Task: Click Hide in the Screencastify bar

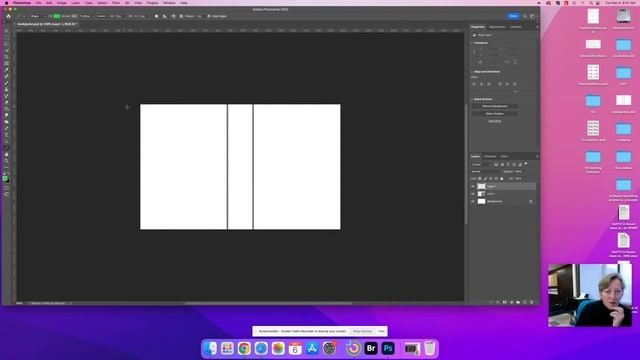Action: [x=381, y=331]
